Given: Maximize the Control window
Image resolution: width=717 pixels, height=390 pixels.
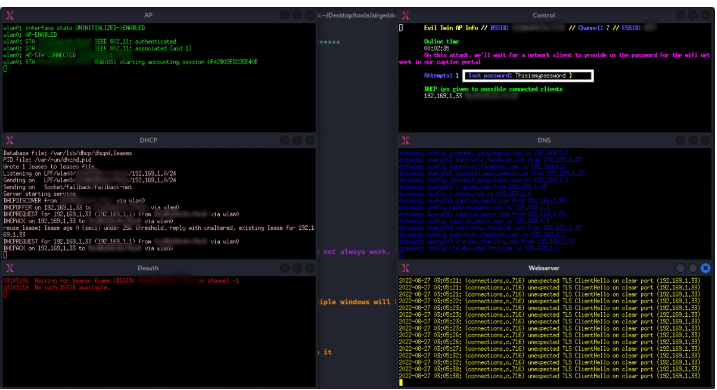Looking at the screenshot, I should 693,16.
